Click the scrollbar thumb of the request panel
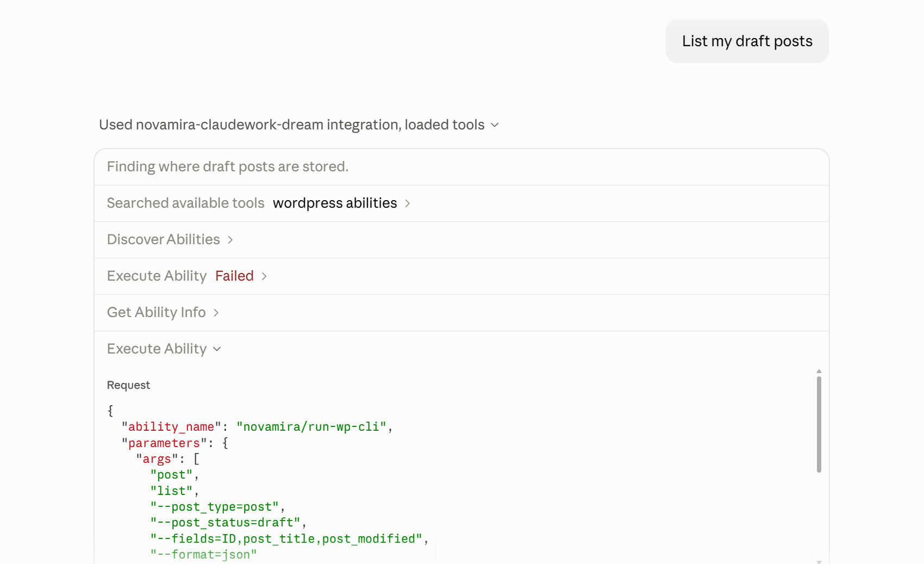924x564 pixels. [819, 424]
